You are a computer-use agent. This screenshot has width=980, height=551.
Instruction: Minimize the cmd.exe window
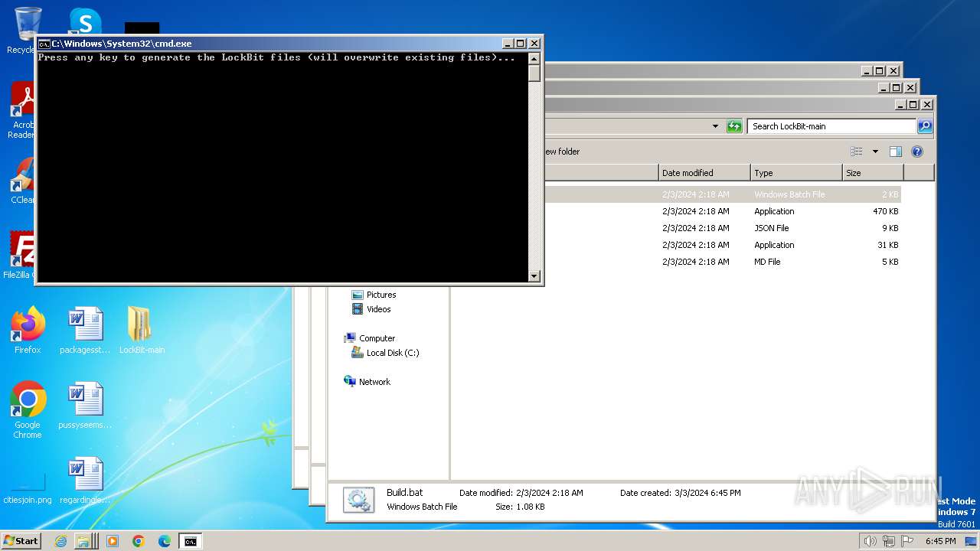click(507, 44)
